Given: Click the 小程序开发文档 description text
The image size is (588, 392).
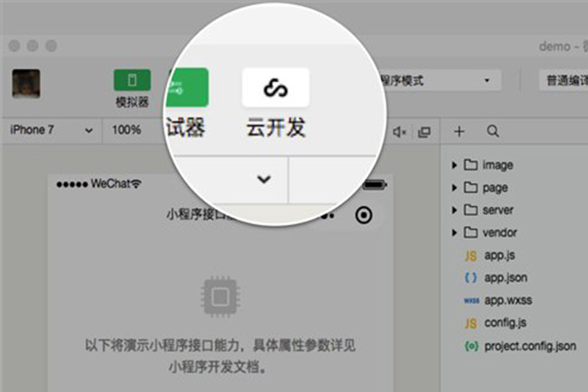Looking at the screenshot, I should (218, 367).
